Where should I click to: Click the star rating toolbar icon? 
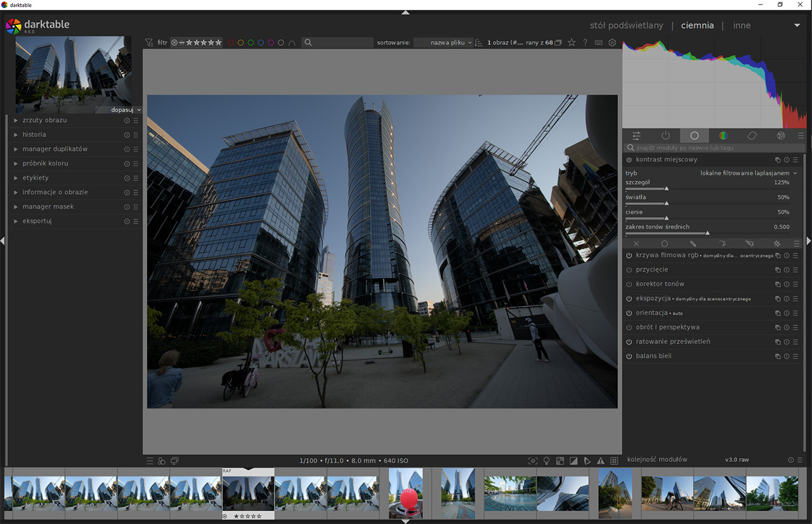tap(572, 43)
